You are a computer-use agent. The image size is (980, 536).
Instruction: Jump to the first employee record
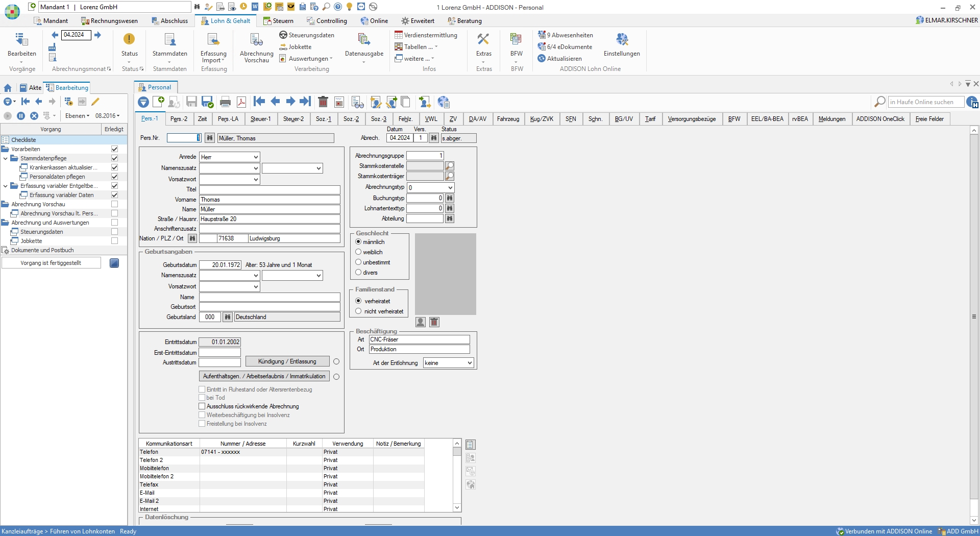click(x=259, y=102)
